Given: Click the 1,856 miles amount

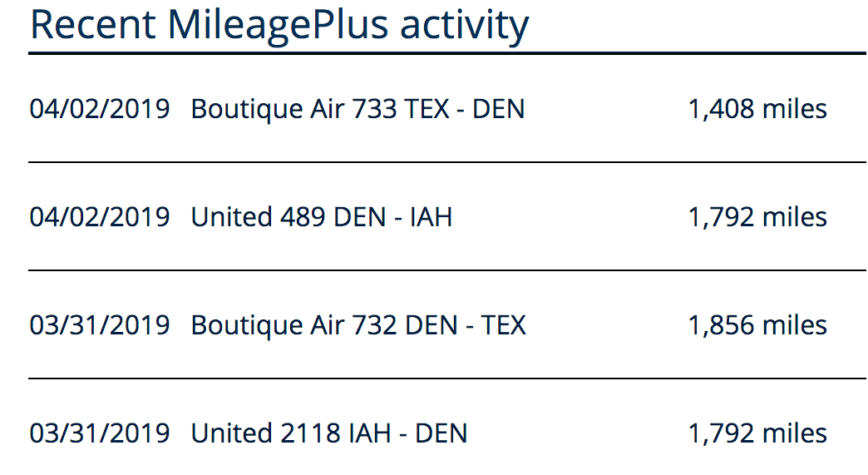Looking at the screenshot, I should 757,324.
